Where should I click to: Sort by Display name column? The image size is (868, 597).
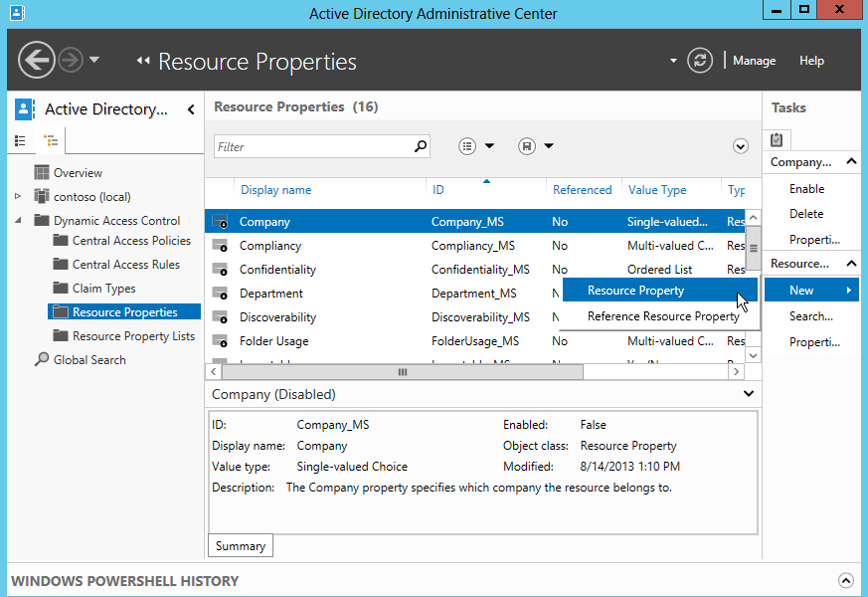[x=275, y=190]
